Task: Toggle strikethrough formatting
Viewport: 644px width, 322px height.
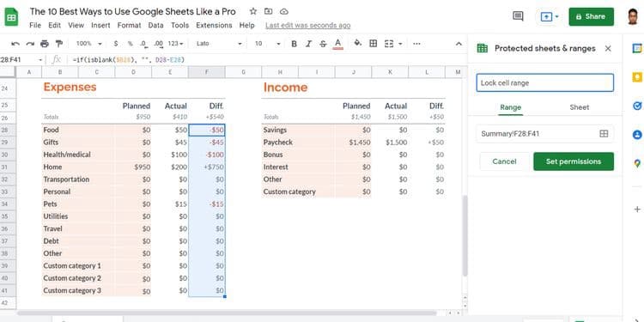Action: tap(323, 44)
